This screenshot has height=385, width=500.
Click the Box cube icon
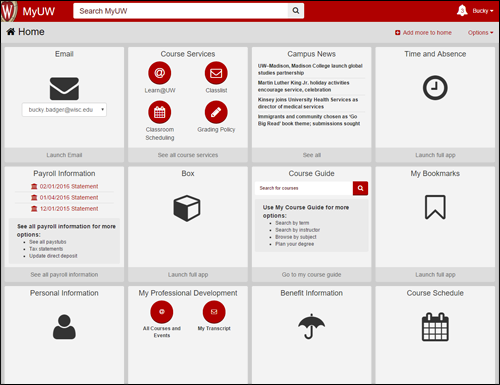pyautogui.click(x=187, y=208)
